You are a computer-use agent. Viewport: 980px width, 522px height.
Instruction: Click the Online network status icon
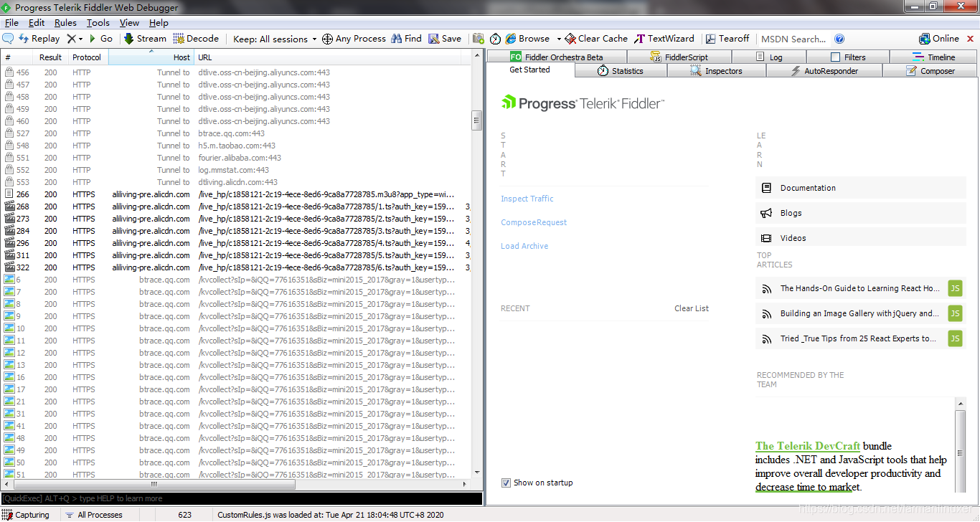point(939,39)
